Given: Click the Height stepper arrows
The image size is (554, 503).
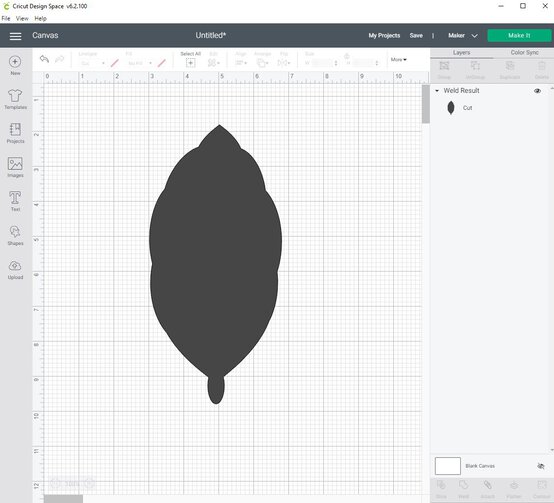Looking at the screenshot, I should 377,63.
